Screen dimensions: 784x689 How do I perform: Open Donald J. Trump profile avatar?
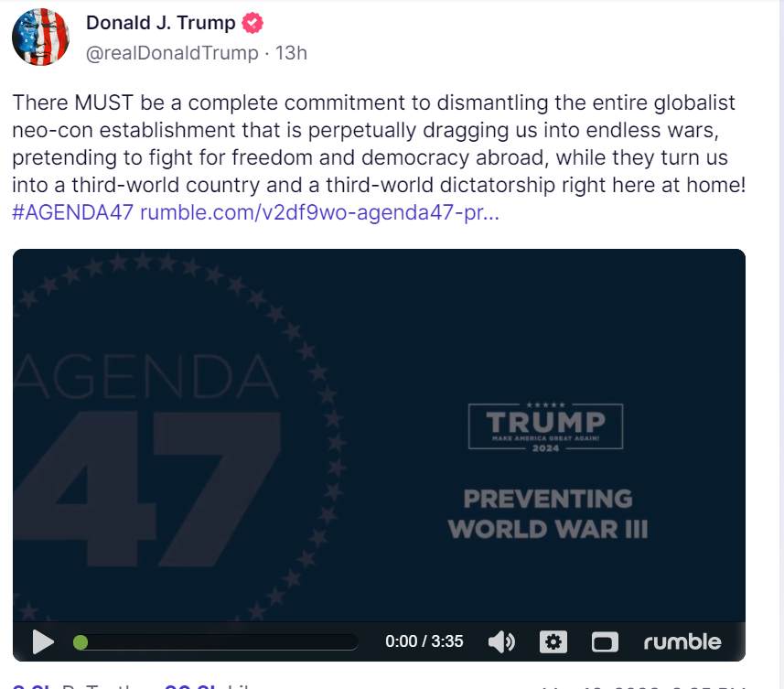40,37
